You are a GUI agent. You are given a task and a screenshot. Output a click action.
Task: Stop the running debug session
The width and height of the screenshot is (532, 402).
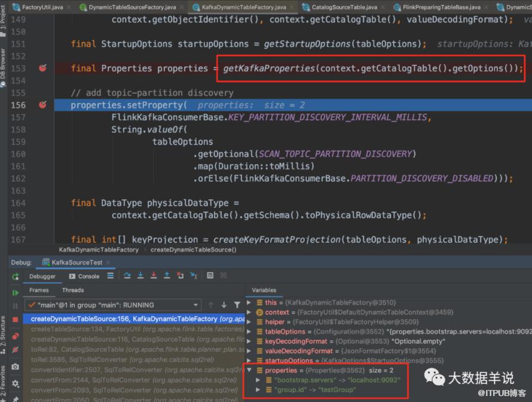point(16,319)
